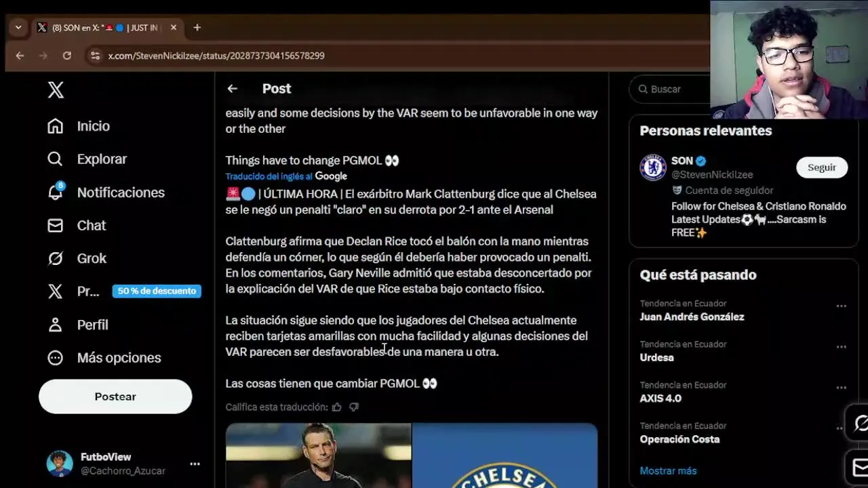Open new browser tab
Image resolution: width=868 pixels, height=488 pixels.
[197, 28]
